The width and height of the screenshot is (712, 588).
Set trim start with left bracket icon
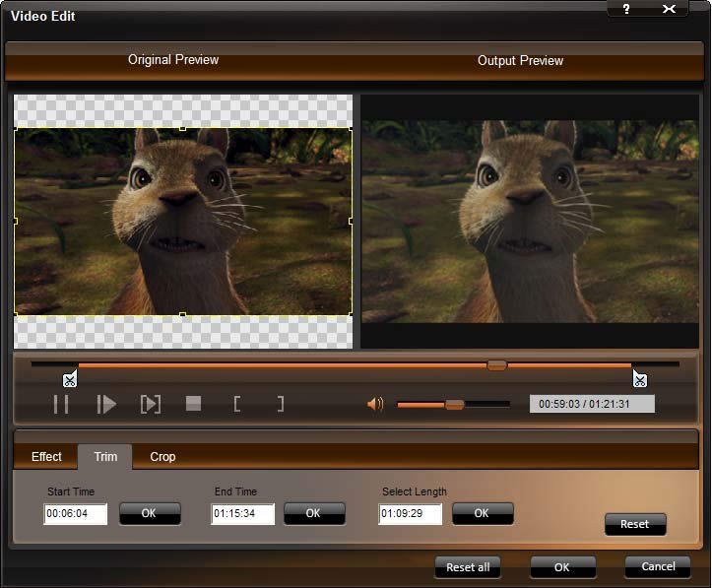[x=237, y=404]
